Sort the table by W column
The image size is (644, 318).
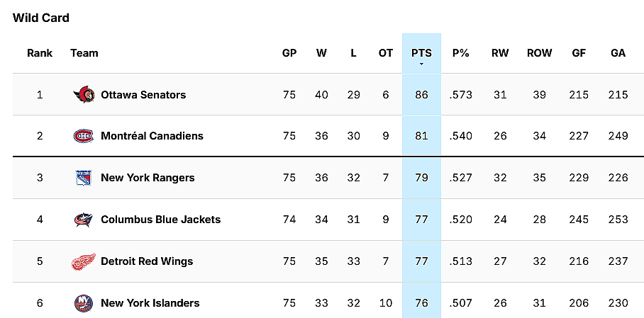321,53
